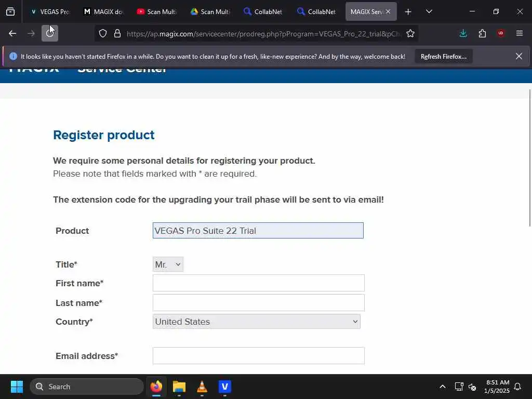Viewport: 532px width, 399px height.
Task: Click the page vertical scrollbar
Action: [530, 158]
